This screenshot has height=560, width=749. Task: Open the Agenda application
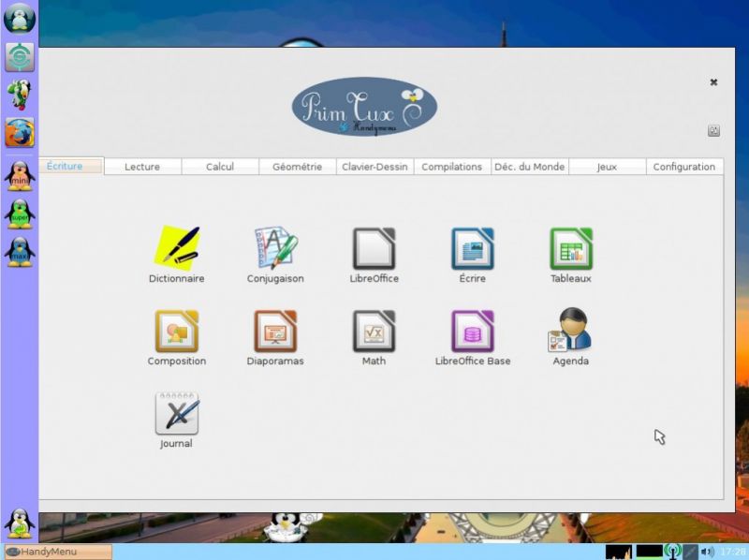571,337
